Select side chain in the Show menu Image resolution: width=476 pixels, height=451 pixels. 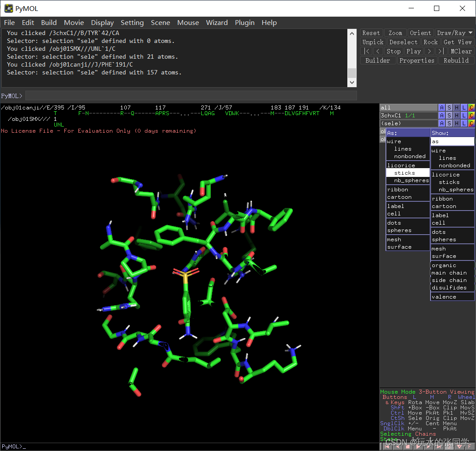pyautogui.click(x=452, y=280)
